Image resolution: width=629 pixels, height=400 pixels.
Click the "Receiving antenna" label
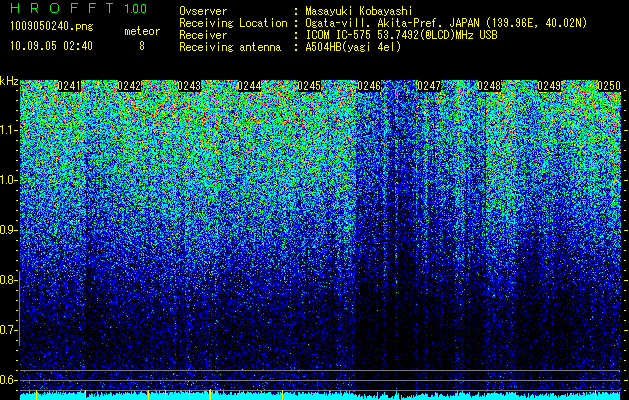click(x=230, y=47)
